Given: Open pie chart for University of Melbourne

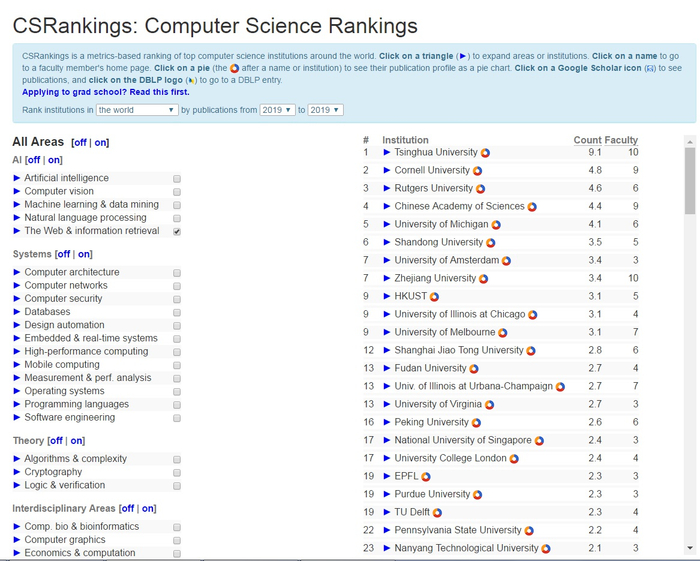Looking at the screenshot, I should click(503, 333).
